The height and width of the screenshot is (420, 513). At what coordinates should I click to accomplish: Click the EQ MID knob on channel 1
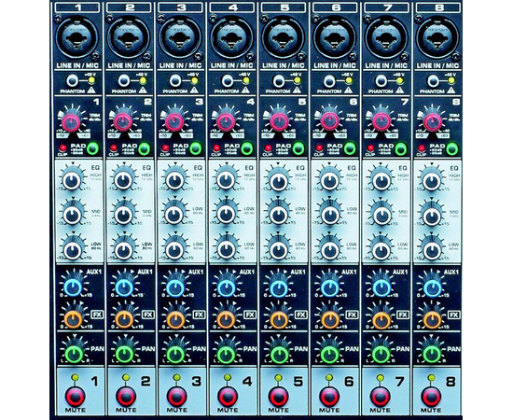pyautogui.click(x=72, y=216)
